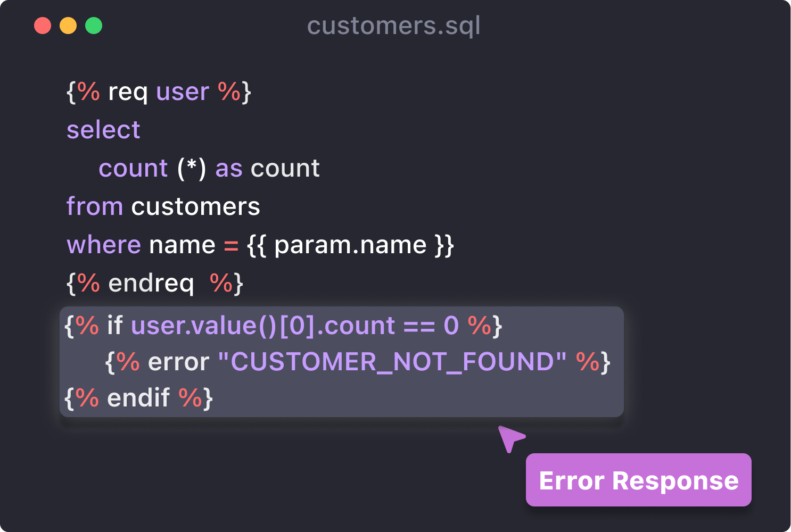Click the "req" keyword in first line
The image size is (791, 532).
128,92
